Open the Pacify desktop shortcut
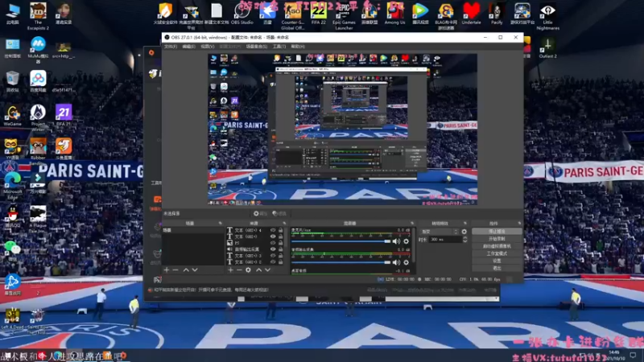644x362 pixels. (497, 14)
